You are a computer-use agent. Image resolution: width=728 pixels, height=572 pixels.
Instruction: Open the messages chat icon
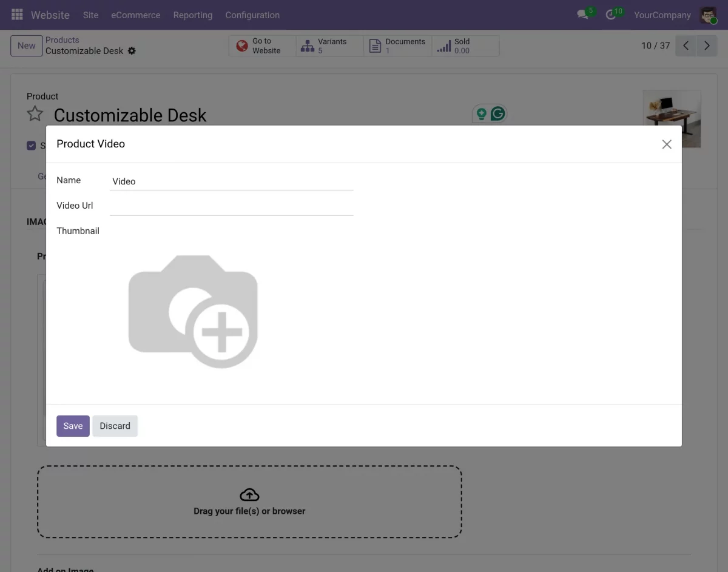tap(583, 15)
